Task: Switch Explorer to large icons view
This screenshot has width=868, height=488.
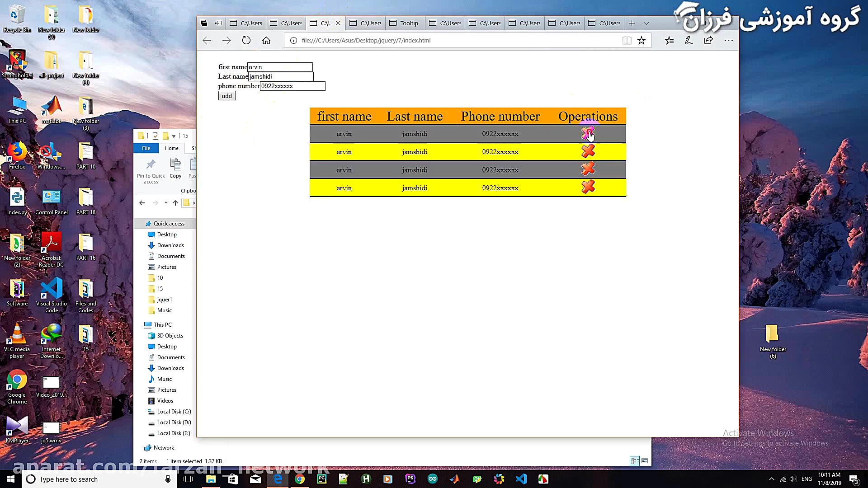Action: point(645,461)
